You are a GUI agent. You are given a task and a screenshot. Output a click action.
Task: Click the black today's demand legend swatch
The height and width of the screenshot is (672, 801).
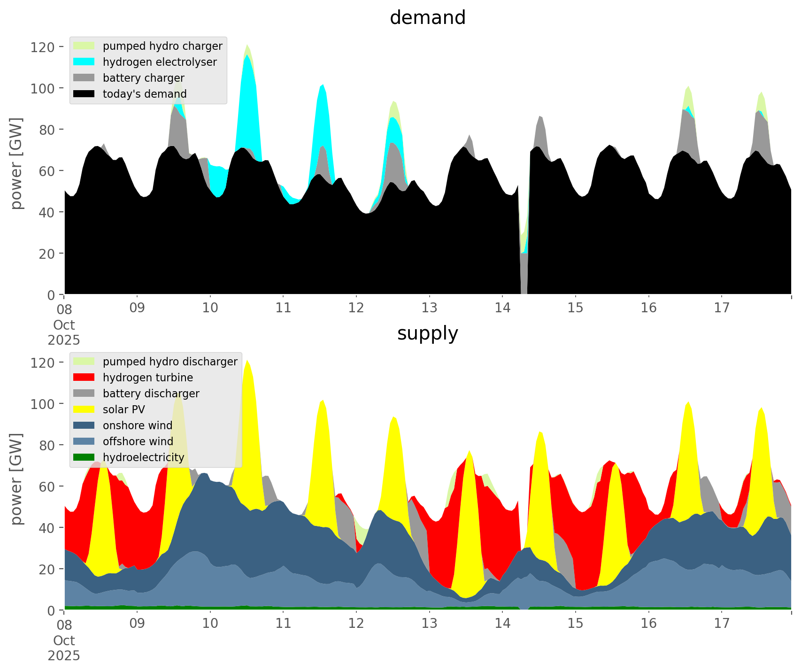(84, 94)
